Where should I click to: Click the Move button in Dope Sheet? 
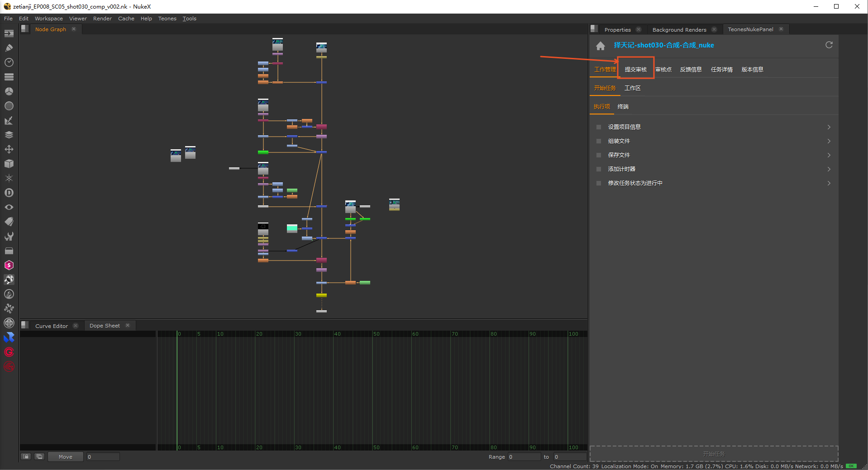point(66,457)
